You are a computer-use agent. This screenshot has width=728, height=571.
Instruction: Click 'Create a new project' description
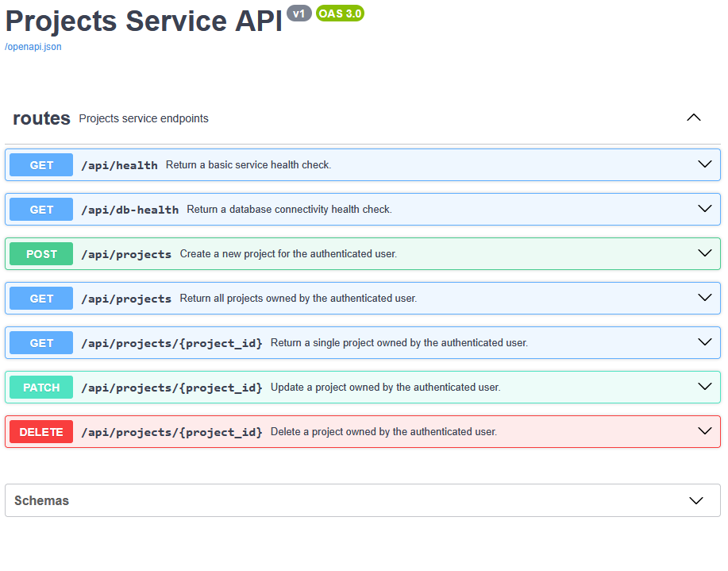[x=288, y=254]
